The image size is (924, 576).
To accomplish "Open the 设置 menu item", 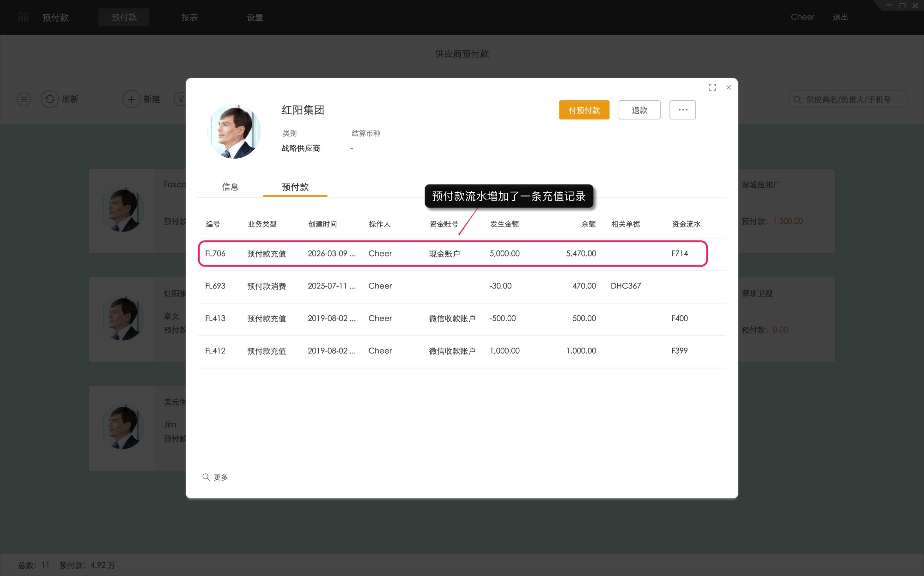I will (255, 17).
